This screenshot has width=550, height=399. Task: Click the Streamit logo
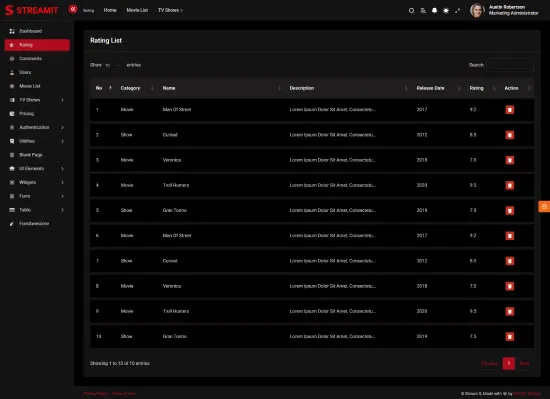click(32, 10)
